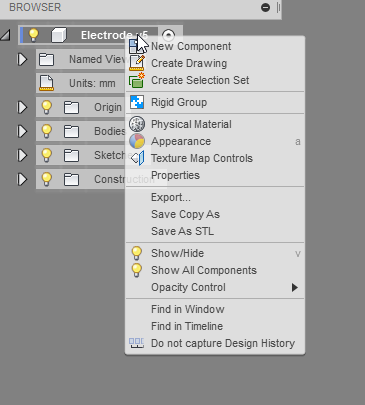Click the Show/Hide lightbulb icon in menu
The image size is (365, 405).
pyautogui.click(x=137, y=253)
